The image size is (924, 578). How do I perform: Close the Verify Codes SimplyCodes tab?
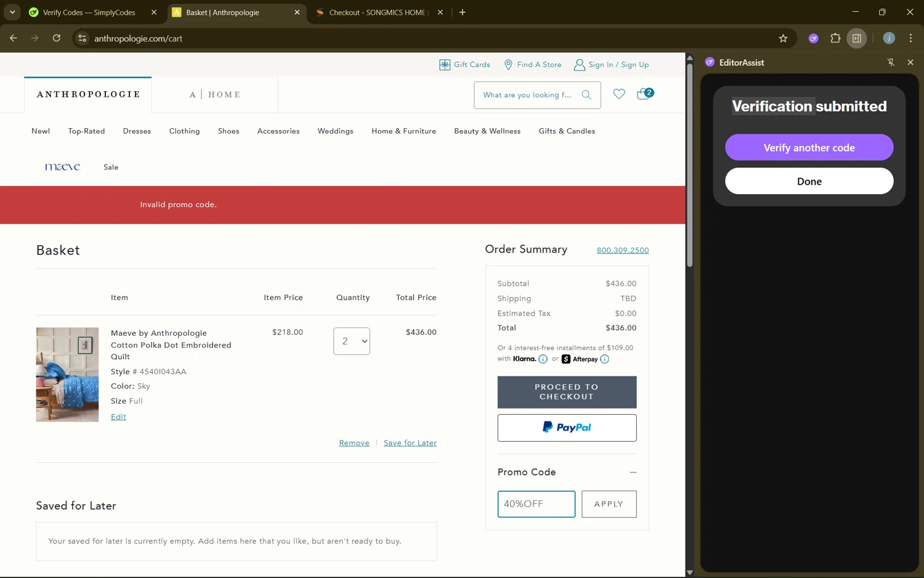(154, 12)
